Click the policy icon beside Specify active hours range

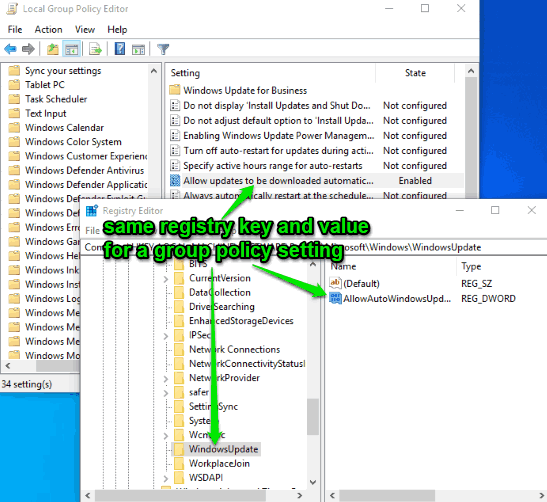(x=175, y=165)
